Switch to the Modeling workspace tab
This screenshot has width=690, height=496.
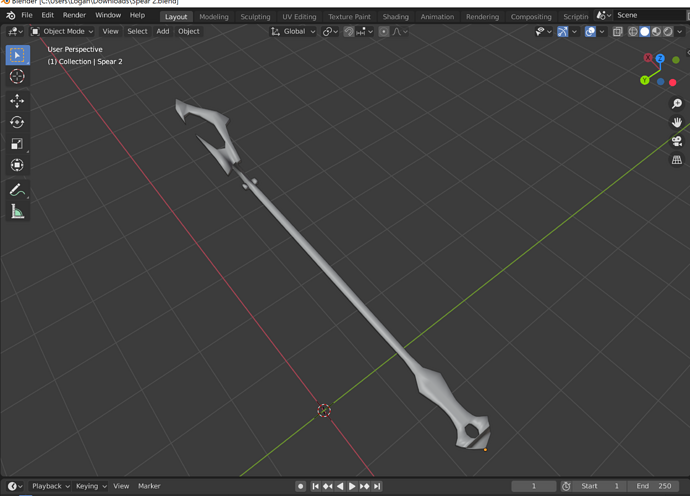click(x=214, y=17)
